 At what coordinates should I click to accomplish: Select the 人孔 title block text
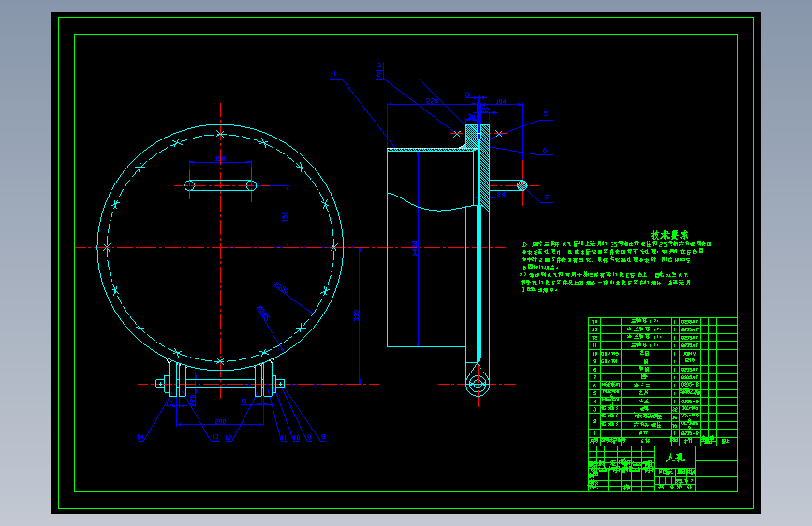pos(674,458)
